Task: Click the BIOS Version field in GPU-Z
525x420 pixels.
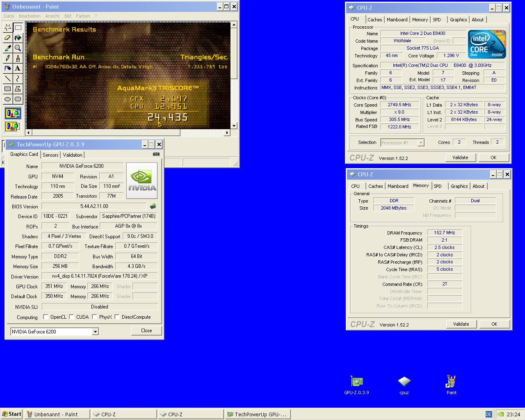Action: tap(94, 206)
